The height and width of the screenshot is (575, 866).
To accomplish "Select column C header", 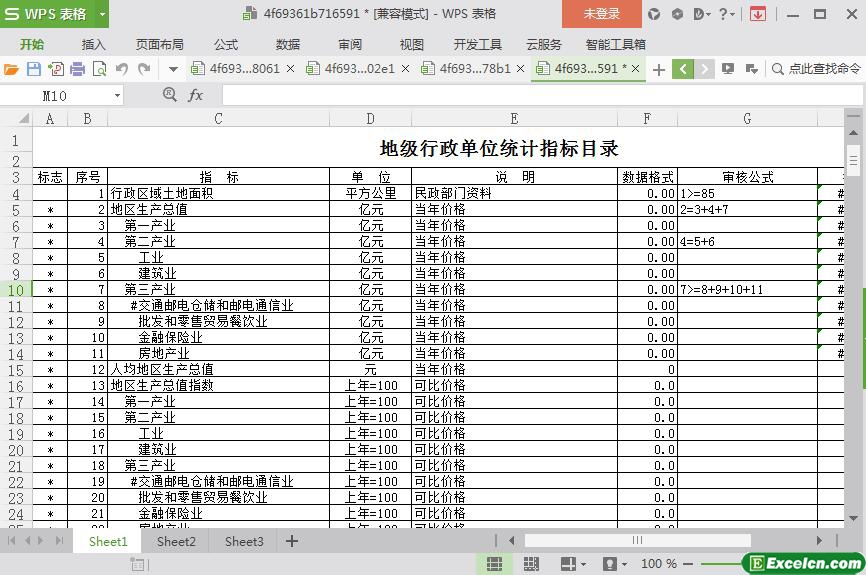I will [218, 118].
